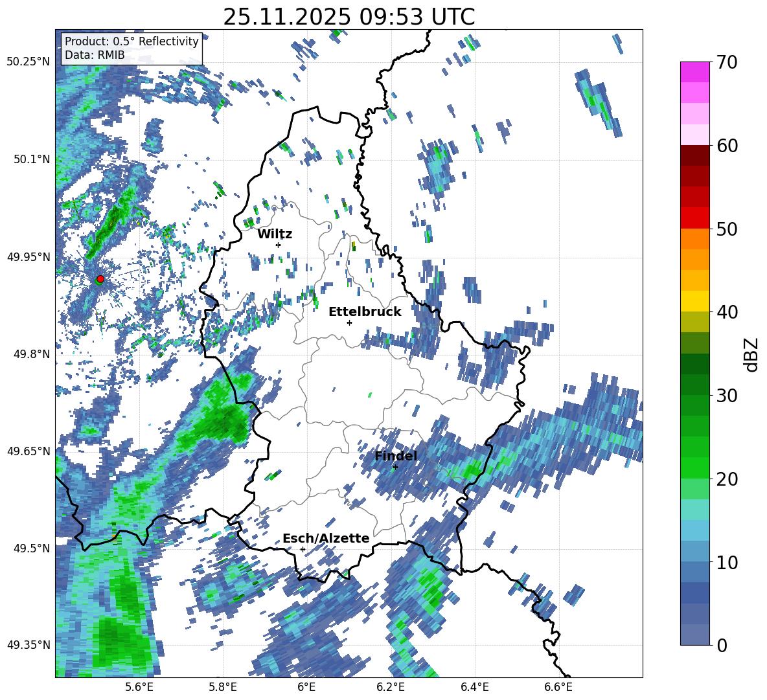Screen dimensions: 767x700
Task: Click the colorbar tick label 60
Action: [x=727, y=146]
